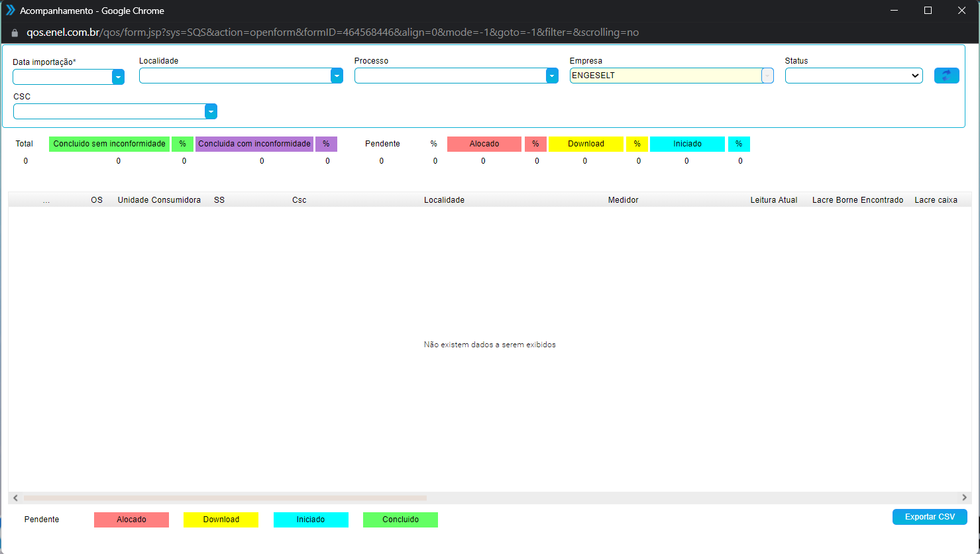Click the blue refresh icon button
Image resolution: width=980 pixels, height=554 pixels.
[x=946, y=76]
